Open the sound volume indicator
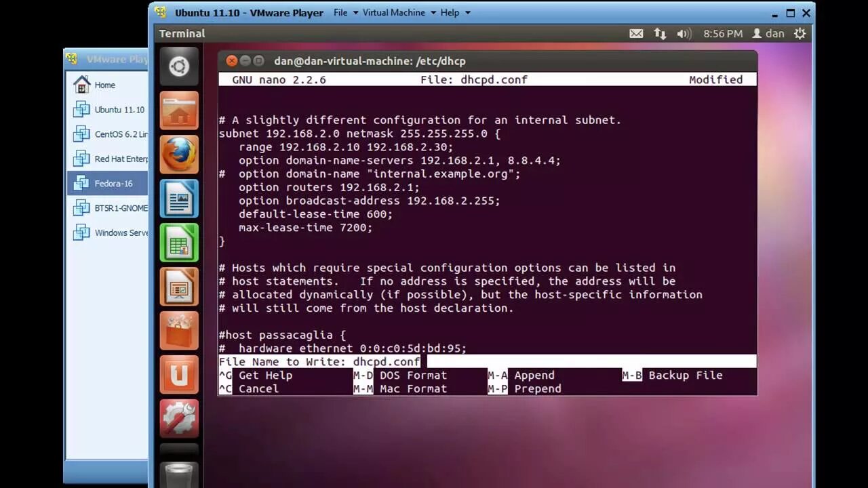Image resolution: width=868 pixels, height=488 pixels. tap(684, 33)
